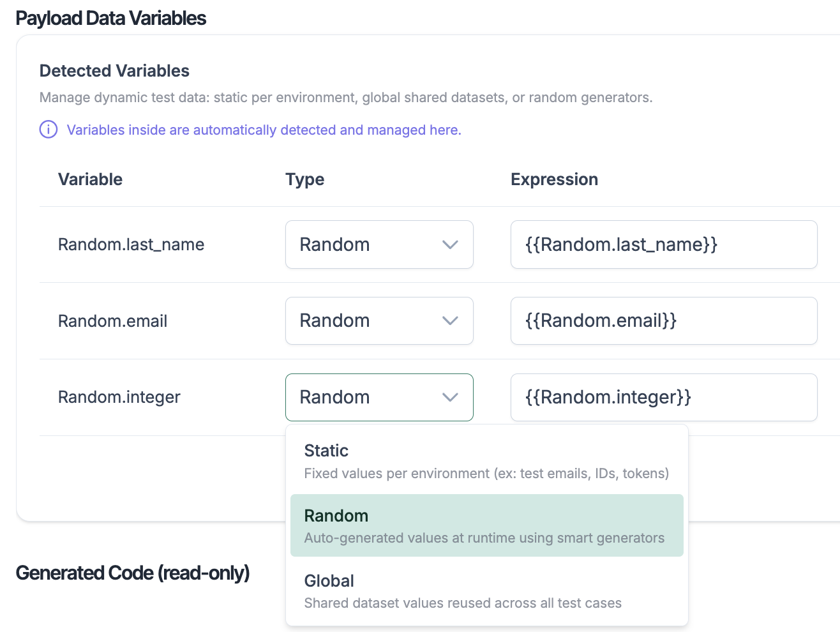Click the Variable column header
The image size is (840, 632).
point(90,179)
